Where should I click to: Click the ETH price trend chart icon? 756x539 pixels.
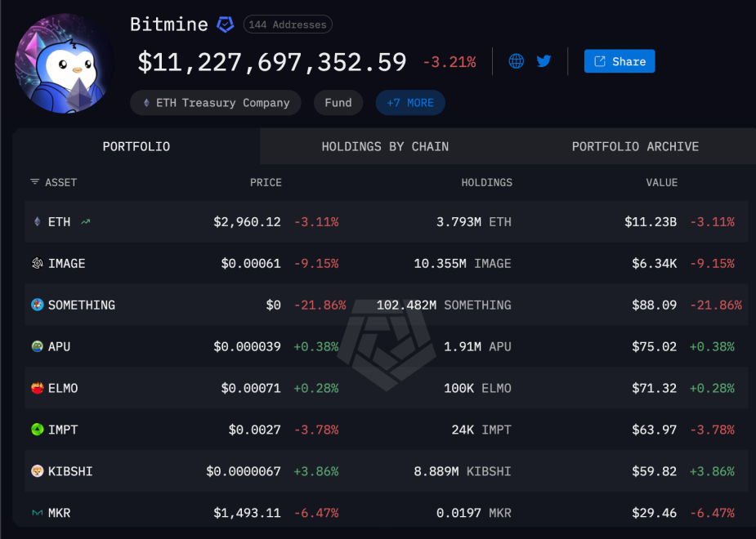pos(85,221)
